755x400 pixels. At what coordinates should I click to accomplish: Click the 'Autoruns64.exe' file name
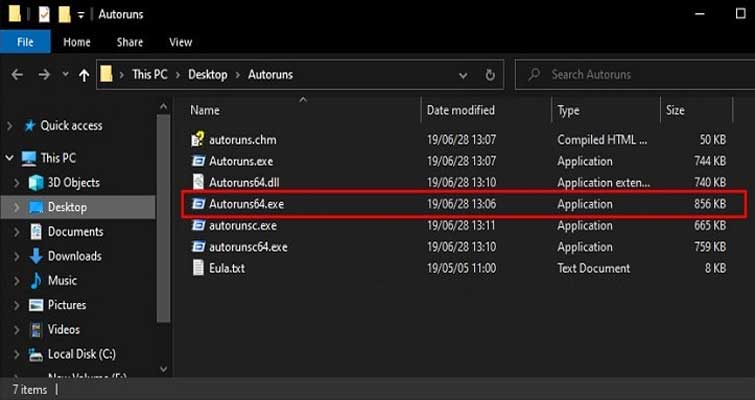pyautogui.click(x=247, y=204)
